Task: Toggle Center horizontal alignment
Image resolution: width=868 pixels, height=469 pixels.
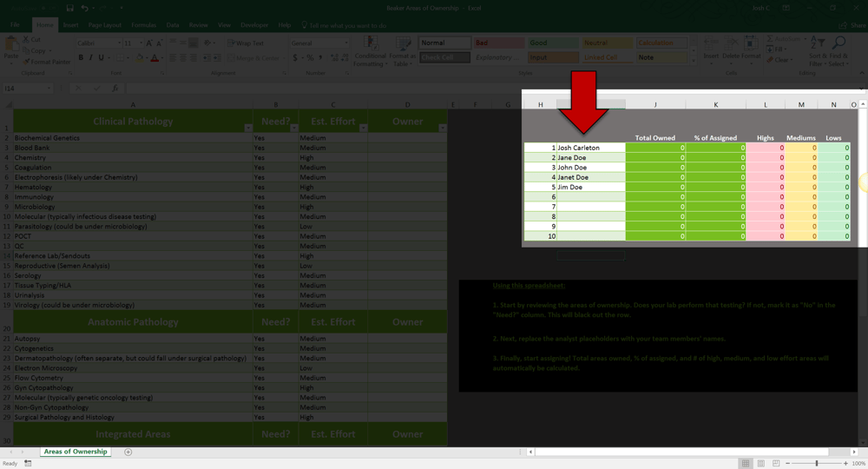Action: point(182,57)
